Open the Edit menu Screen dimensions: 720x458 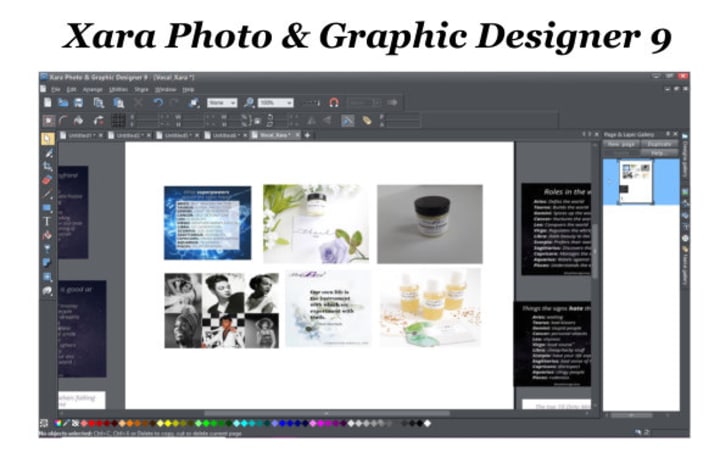[72, 90]
